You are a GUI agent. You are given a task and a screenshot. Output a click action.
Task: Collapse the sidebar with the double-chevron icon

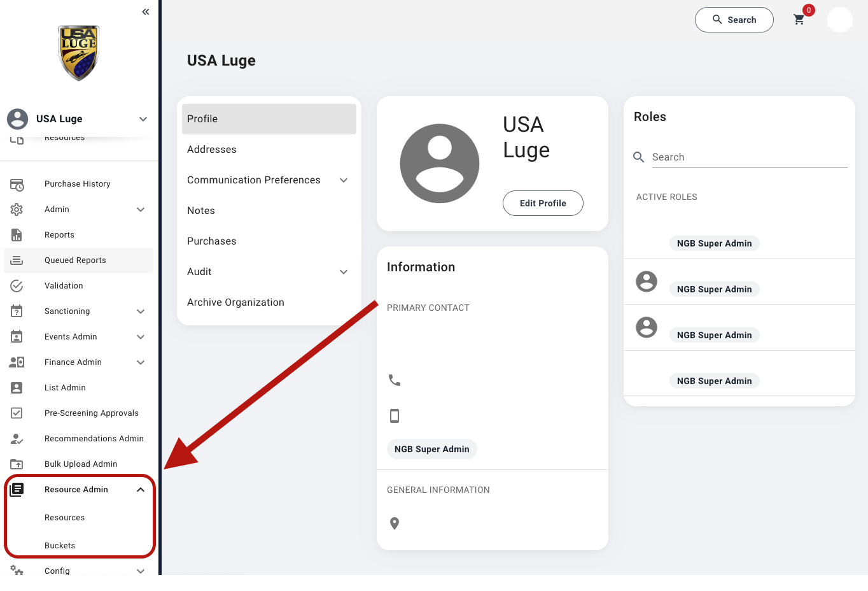[x=146, y=11]
